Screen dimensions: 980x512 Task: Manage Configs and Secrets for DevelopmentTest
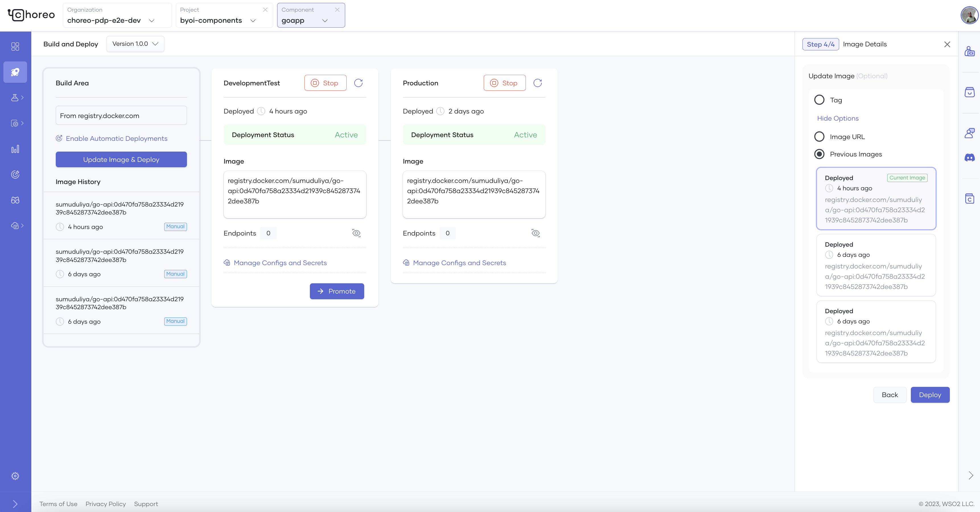click(275, 263)
